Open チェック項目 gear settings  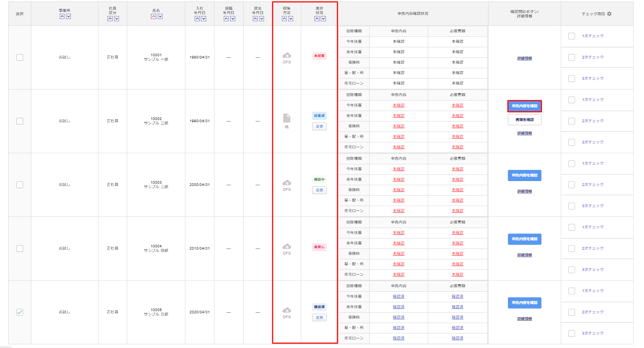(609, 14)
